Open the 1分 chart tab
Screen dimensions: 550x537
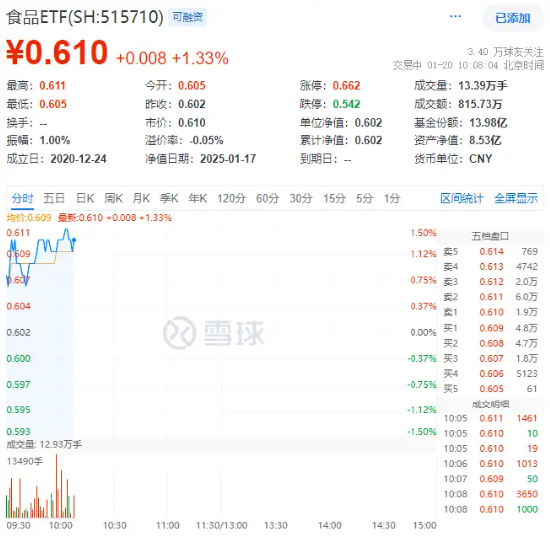point(392,198)
